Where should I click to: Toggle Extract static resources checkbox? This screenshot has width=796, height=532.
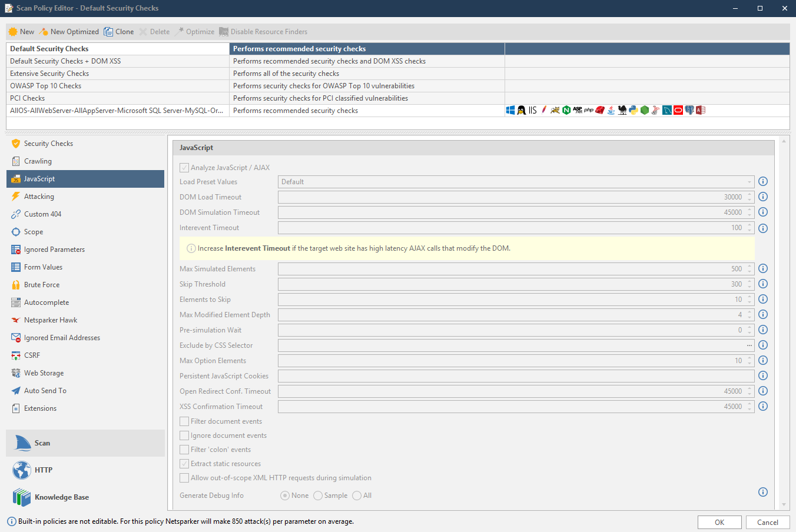click(184, 464)
